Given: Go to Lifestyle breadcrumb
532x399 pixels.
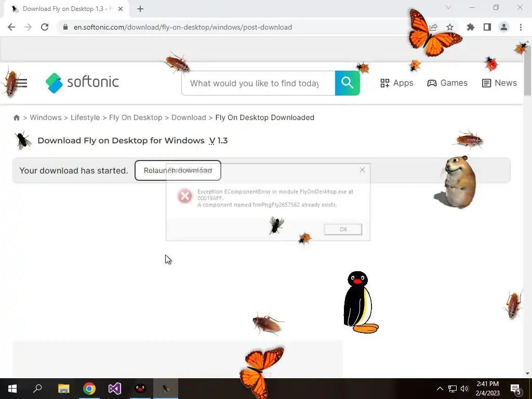Looking at the screenshot, I should coord(85,117).
